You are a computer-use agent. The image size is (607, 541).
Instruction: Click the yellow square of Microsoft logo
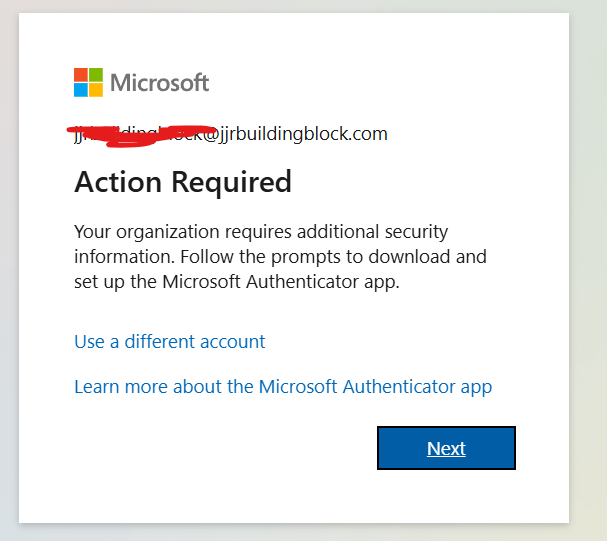[96, 90]
